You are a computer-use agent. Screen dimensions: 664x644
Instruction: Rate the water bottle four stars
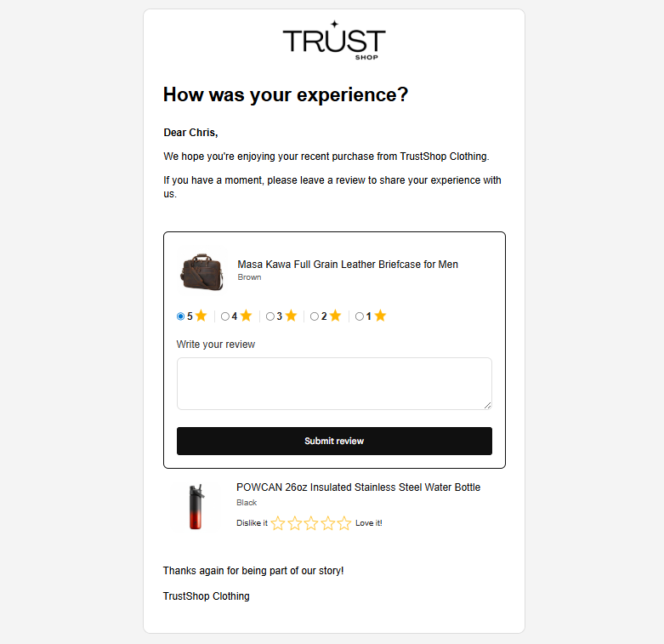(x=327, y=523)
